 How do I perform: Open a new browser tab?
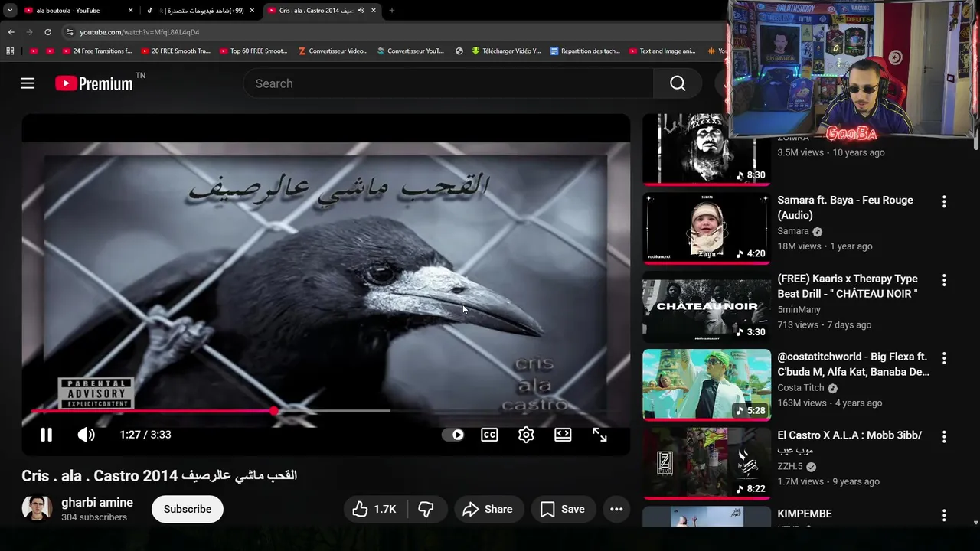[x=392, y=11]
